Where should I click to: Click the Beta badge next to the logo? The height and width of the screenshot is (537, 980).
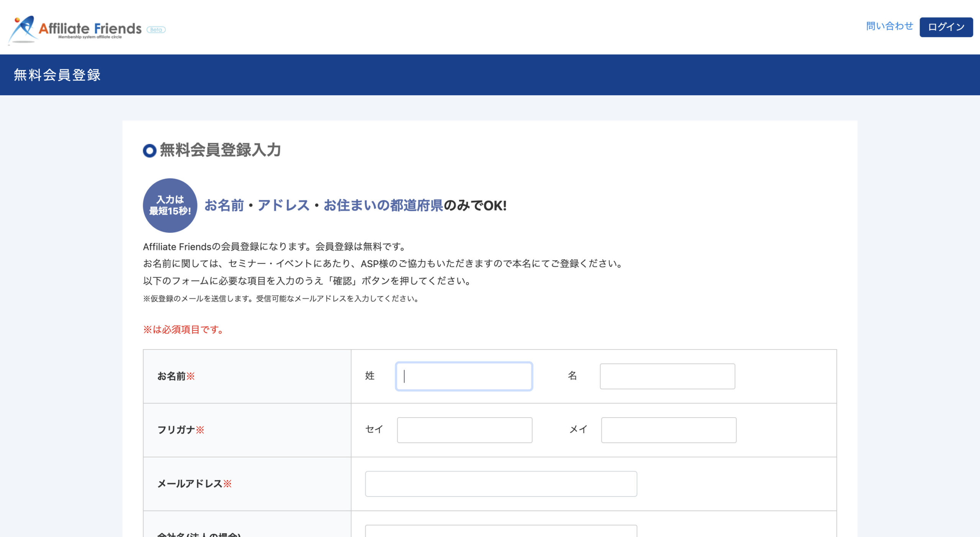[157, 30]
